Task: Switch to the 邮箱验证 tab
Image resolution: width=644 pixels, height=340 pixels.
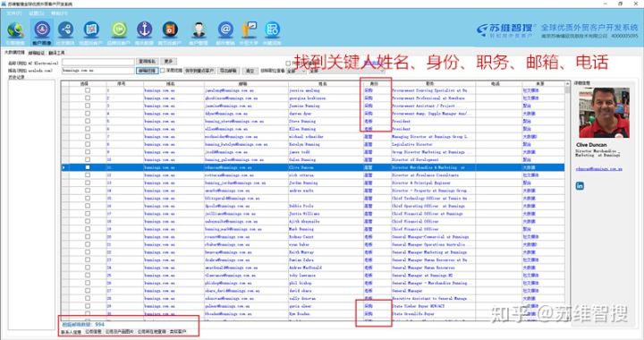Action: [x=36, y=53]
